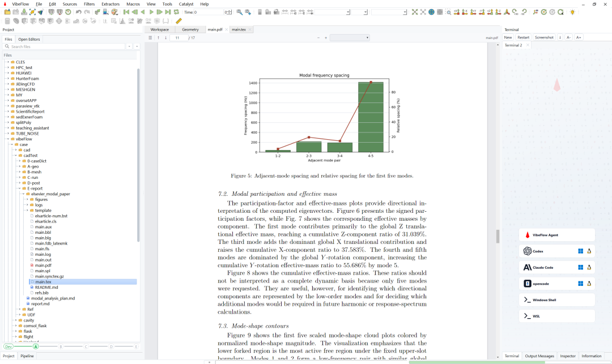The height and width of the screenshot is (364, 612).
Task: Open the color palette loader icon
Action: click(114, 12)
